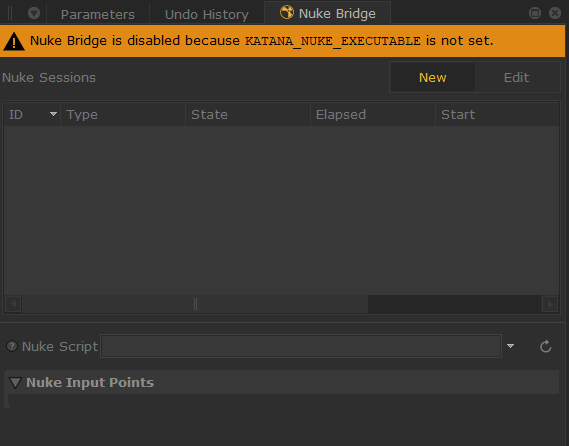Close the panel with X icon

tap(555, 13)
